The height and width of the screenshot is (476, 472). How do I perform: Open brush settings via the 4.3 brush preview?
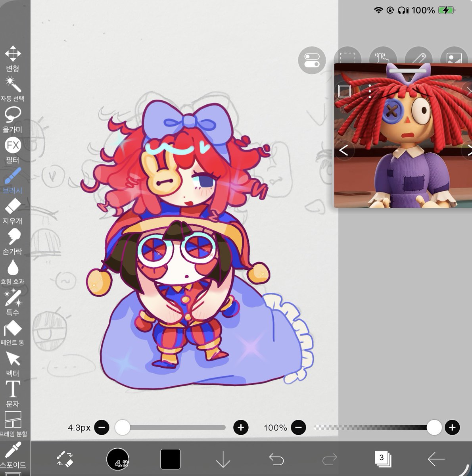(118, 459)
